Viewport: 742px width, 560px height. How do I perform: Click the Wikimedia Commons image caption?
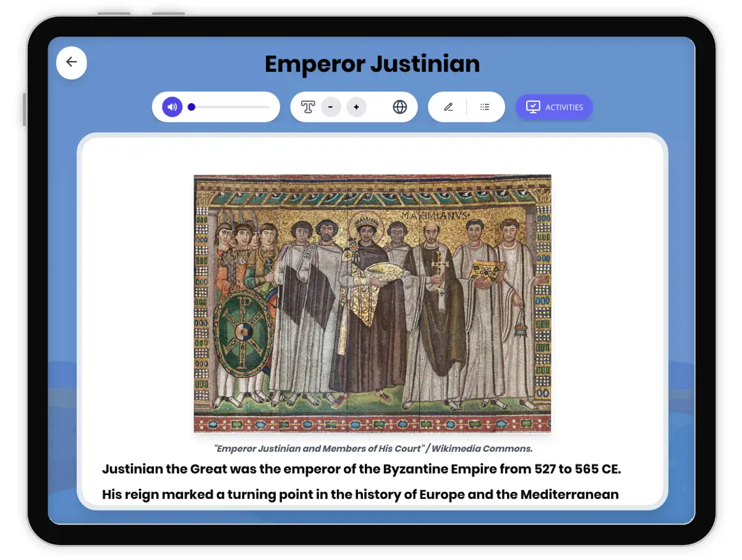click(x=372, y=449)
